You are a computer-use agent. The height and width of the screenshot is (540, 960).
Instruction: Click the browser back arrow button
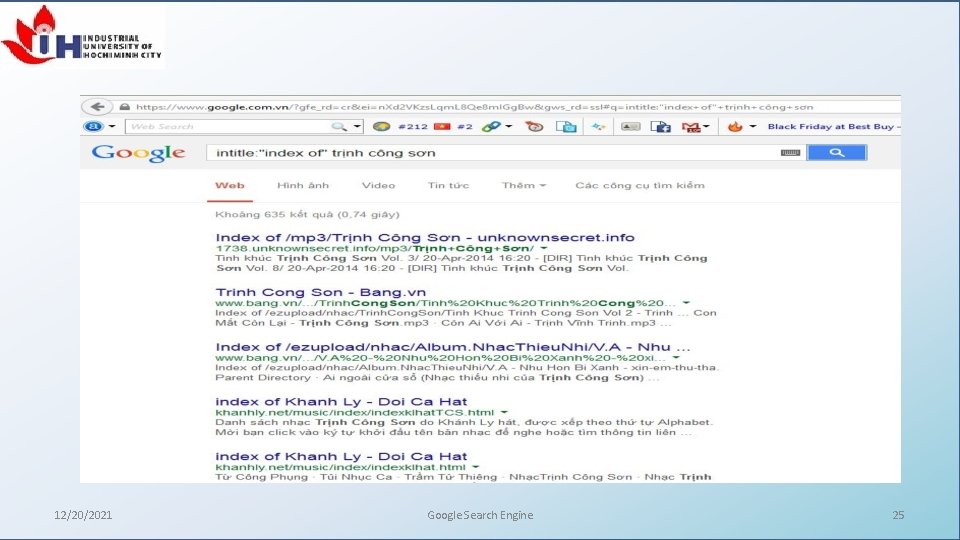[x=97, y=107]
